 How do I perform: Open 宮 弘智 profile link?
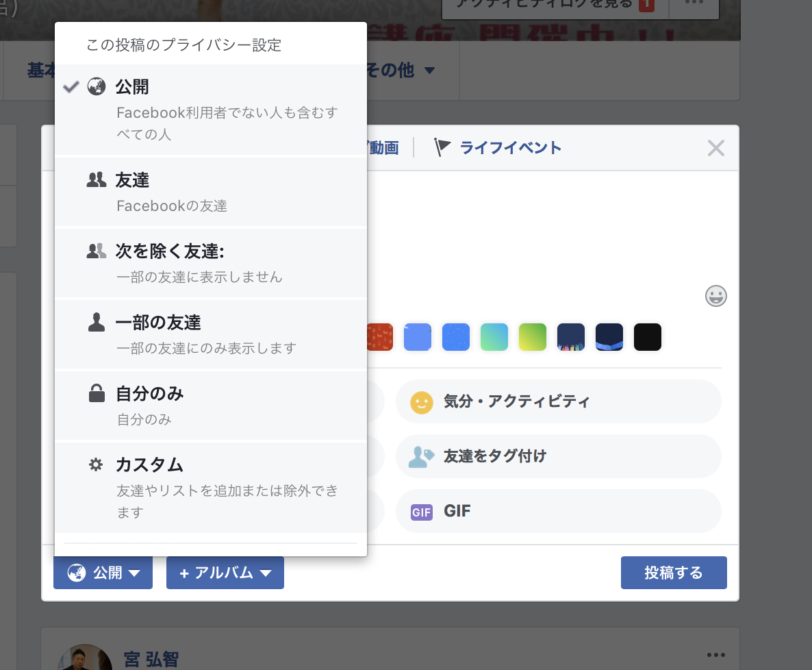pyautogui.click(x=151, y=659)
